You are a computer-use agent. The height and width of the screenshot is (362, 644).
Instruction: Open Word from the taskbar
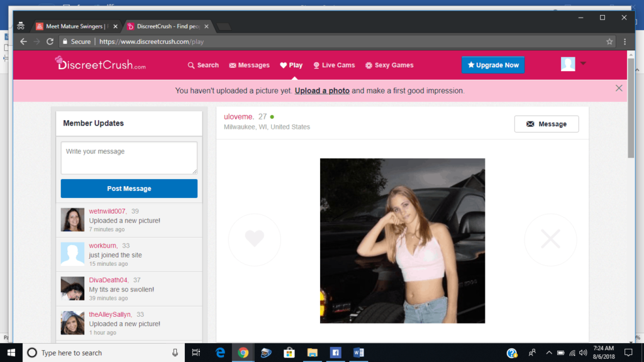pos(358,353)
